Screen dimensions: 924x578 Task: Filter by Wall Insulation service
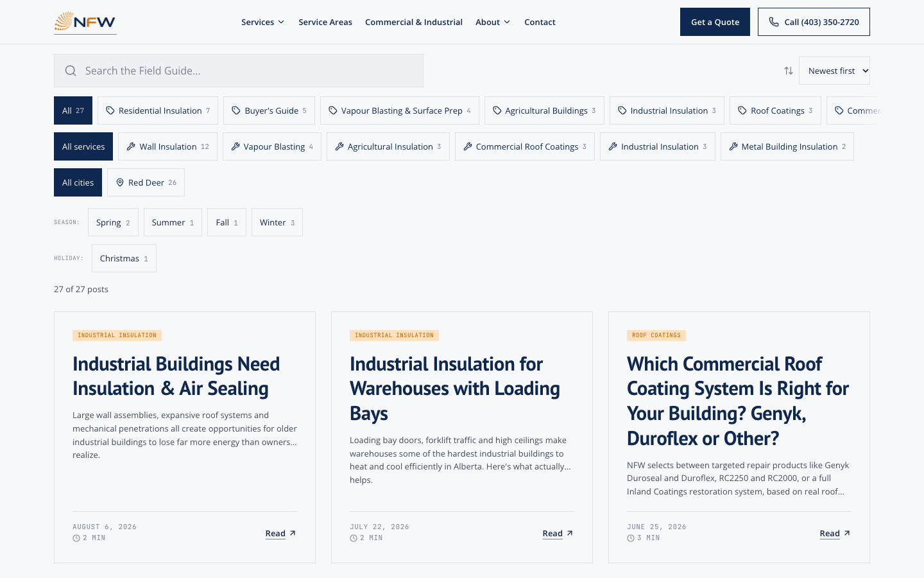pos(167,146)
